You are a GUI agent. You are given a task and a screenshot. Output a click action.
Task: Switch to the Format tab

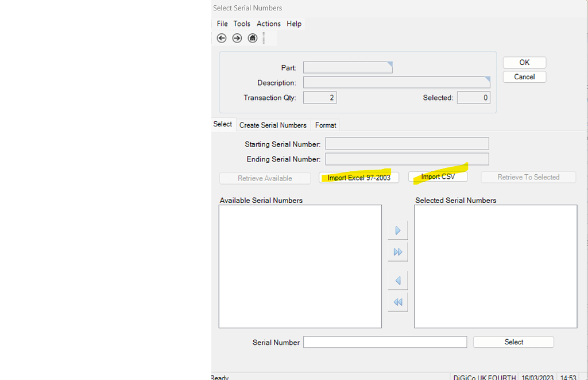325,125
